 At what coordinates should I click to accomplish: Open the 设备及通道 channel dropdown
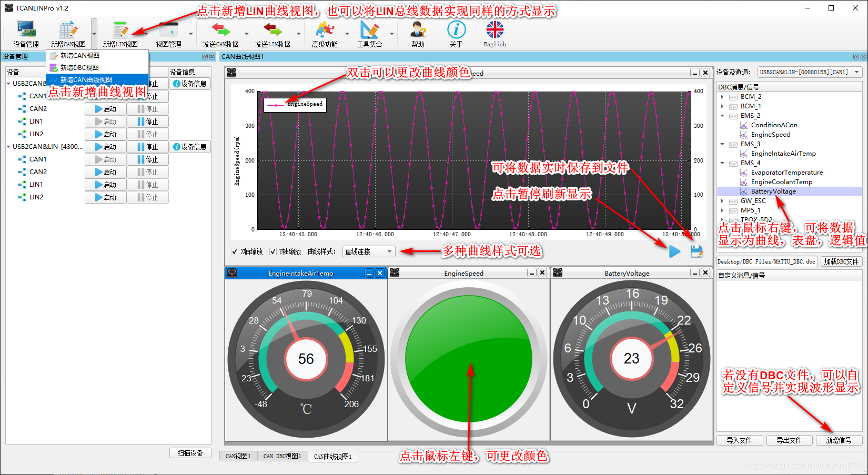click(x=810, y=72)
